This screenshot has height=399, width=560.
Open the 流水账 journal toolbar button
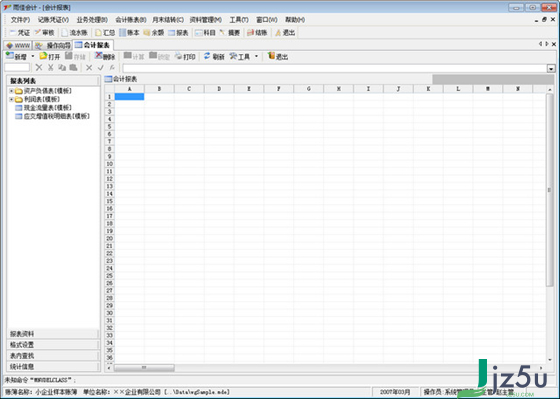[x=74, y=33]
